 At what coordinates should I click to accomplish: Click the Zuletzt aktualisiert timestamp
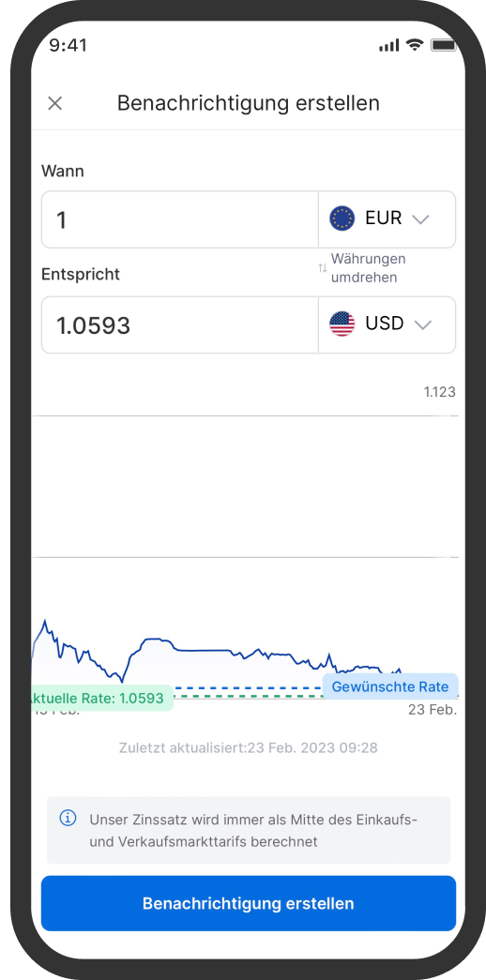[x=249, y=747]
